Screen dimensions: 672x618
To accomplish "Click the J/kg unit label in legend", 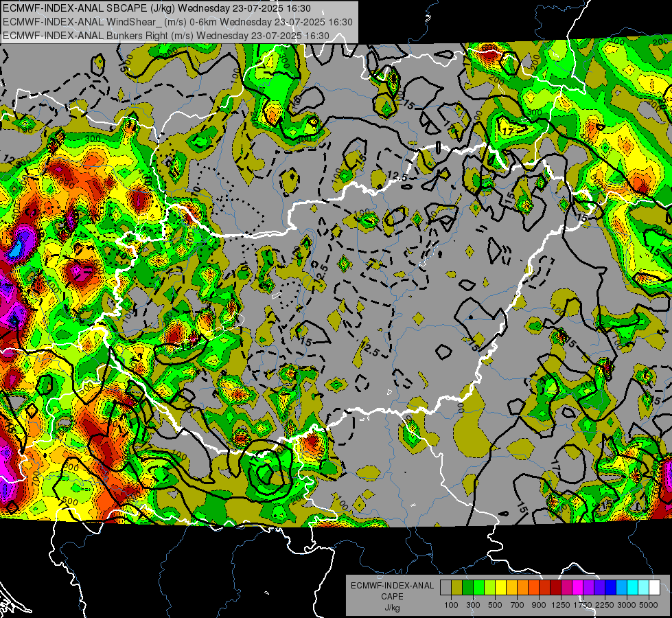I will coord(392,607).
